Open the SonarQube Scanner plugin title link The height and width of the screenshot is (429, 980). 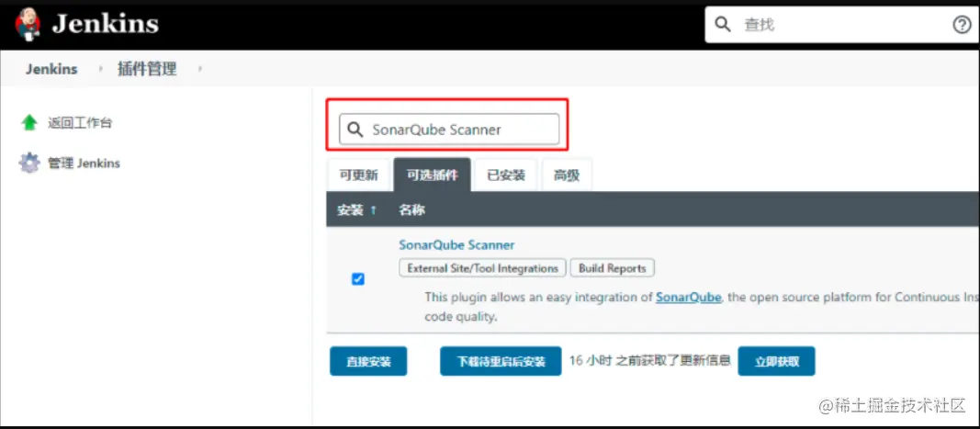456,244
